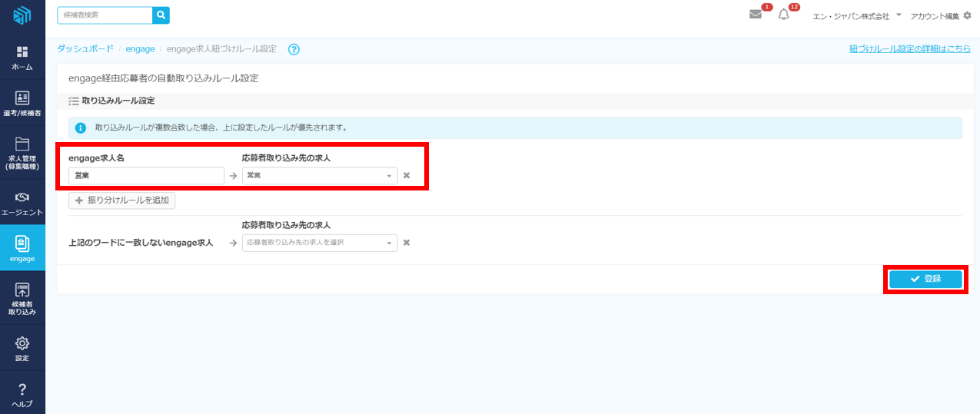The height and width of the screenshot is (414, 980).
Task: Open ヘルプ in the sidebar
Action: click(22, 394)
